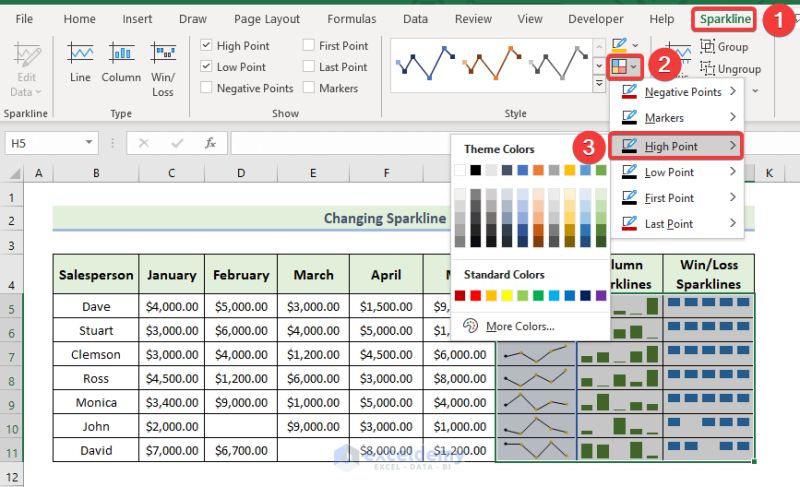This screenshot has width=800, height=487.
Task: Click the insert function fx icon
Action: click(x=210, y=143)
